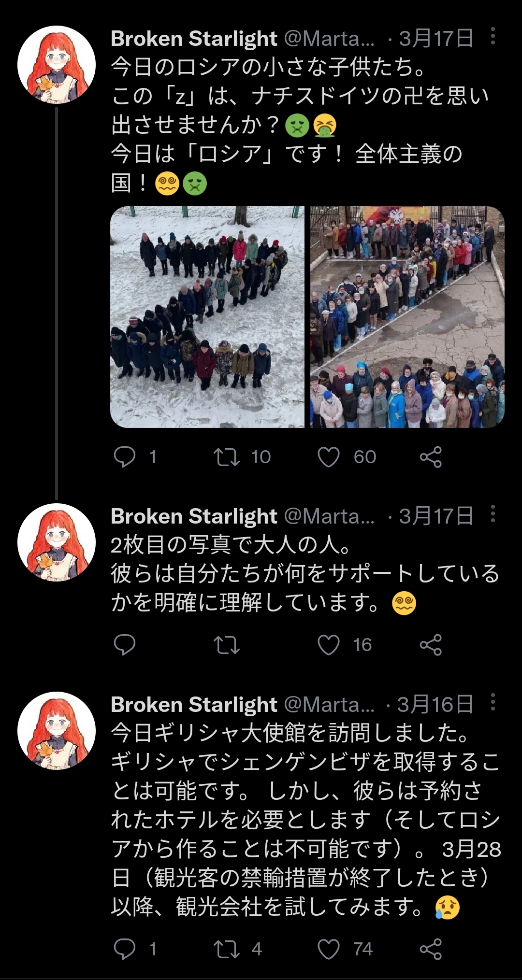
Task: Open more options on March 16 tweet
Action: click(x=493, y=702)
